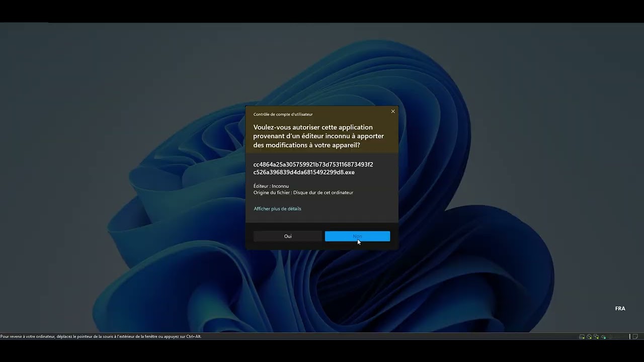644x362 pixels.
Task: Open the VM CD/DVD drive status icon
Action: coord(589,337)
